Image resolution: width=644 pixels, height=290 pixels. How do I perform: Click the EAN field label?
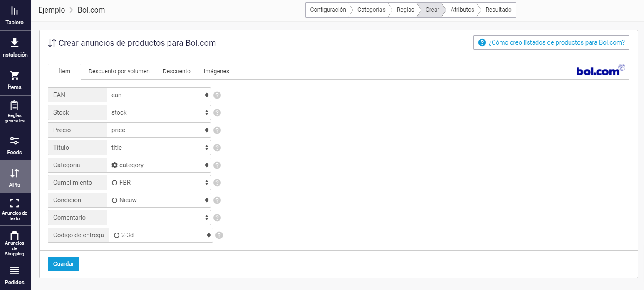77,95
